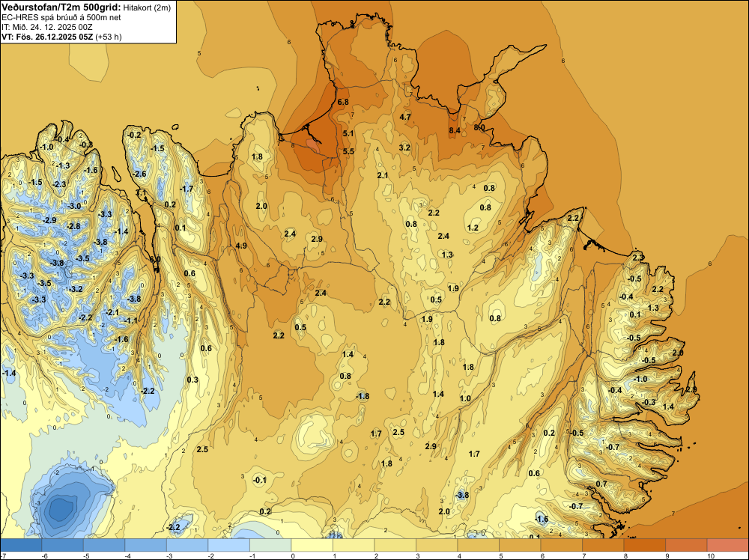Click the legend tick label -7

(x=3, y=556)
